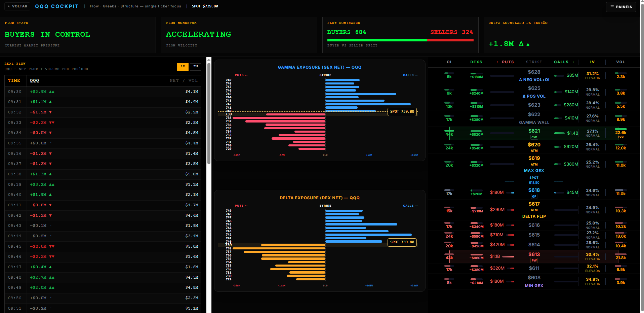Click the -$960M DEX value at $613
The image size is (644, 313).
(x=476, y=258)
